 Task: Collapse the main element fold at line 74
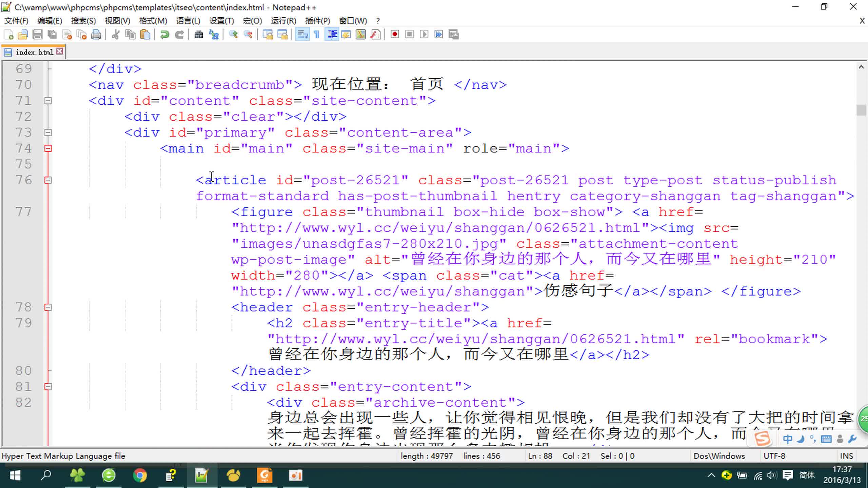click(x=48, y=148)
